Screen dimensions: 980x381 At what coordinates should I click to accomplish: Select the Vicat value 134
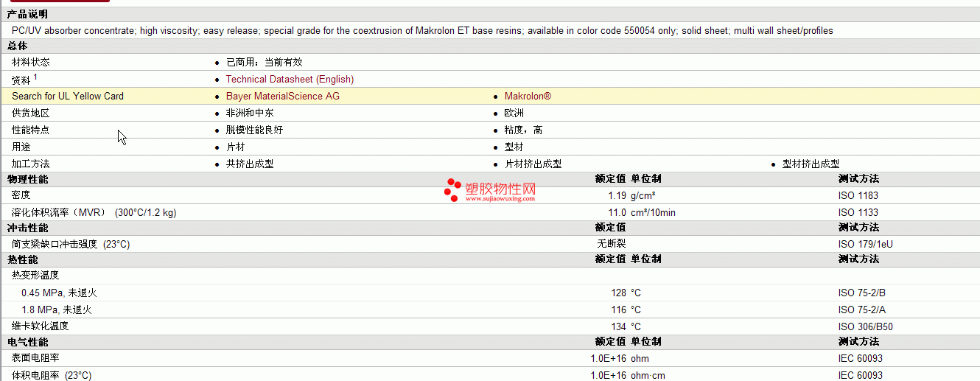pos(618,326)
